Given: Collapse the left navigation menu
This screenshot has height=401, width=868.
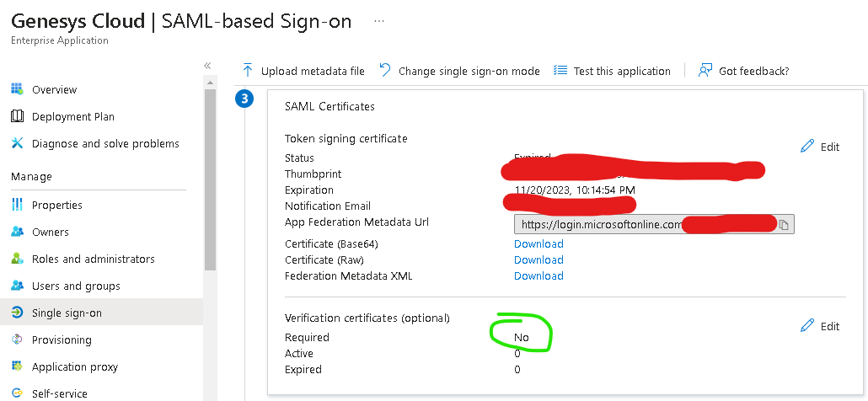Looking at the screenshot, I should (x=208, y=66).
